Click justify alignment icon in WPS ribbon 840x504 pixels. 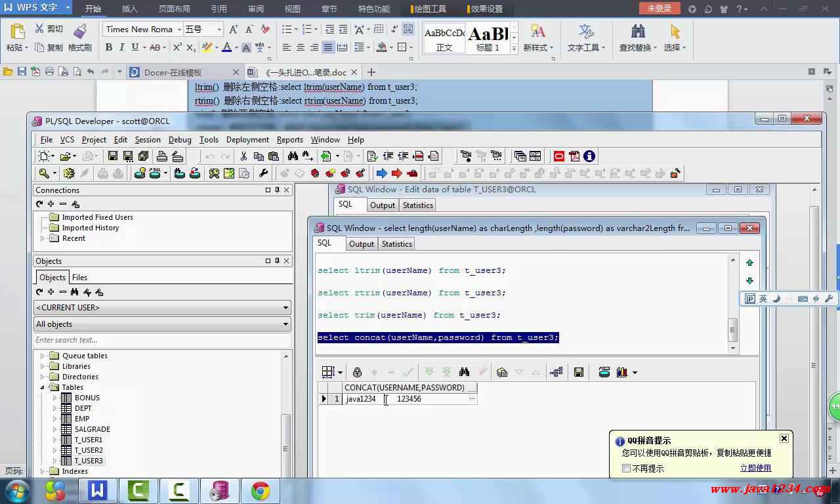tap(327, 47)
